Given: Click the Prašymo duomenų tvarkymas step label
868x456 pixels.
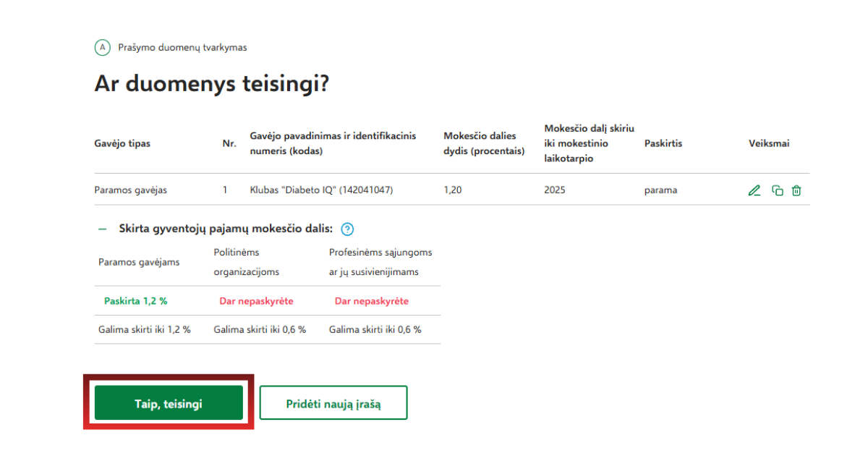Looking at the screenshot, I should pyautogui.click(x=182, y=48).
